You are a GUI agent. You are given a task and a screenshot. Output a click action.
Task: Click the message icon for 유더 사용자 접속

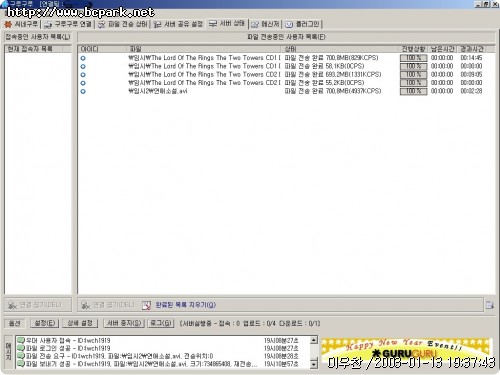click(x=21, y=340)
